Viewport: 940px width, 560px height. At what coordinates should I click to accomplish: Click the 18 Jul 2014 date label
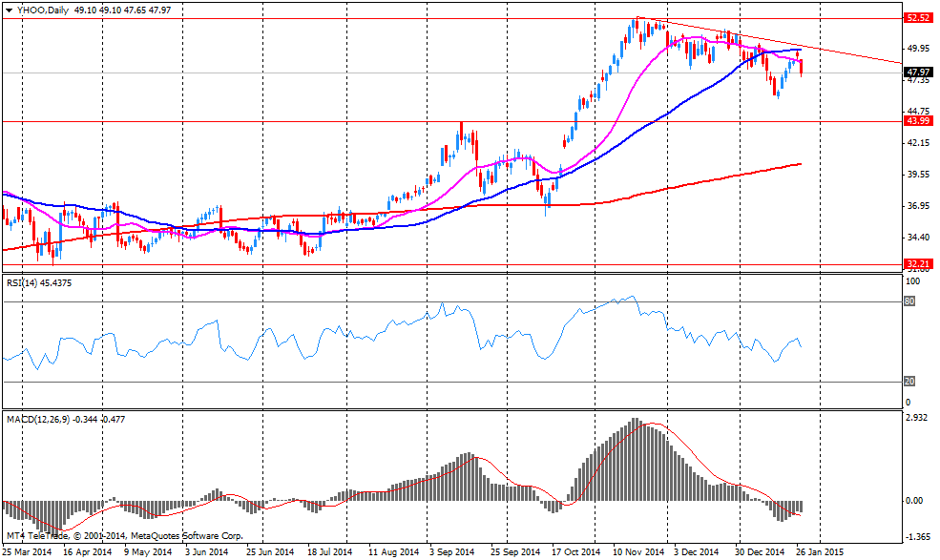tap(329, 551)
